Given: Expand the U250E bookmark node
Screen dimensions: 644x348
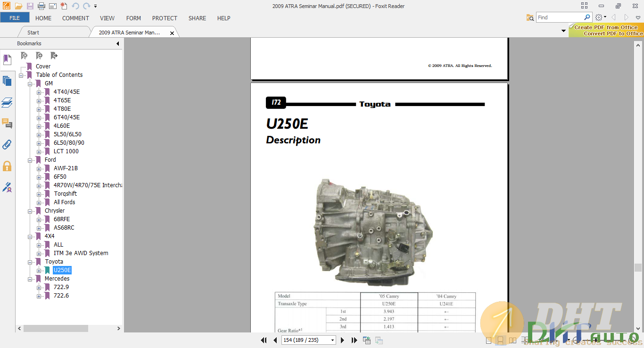Looking at the screenshot, I should (39, 270).
